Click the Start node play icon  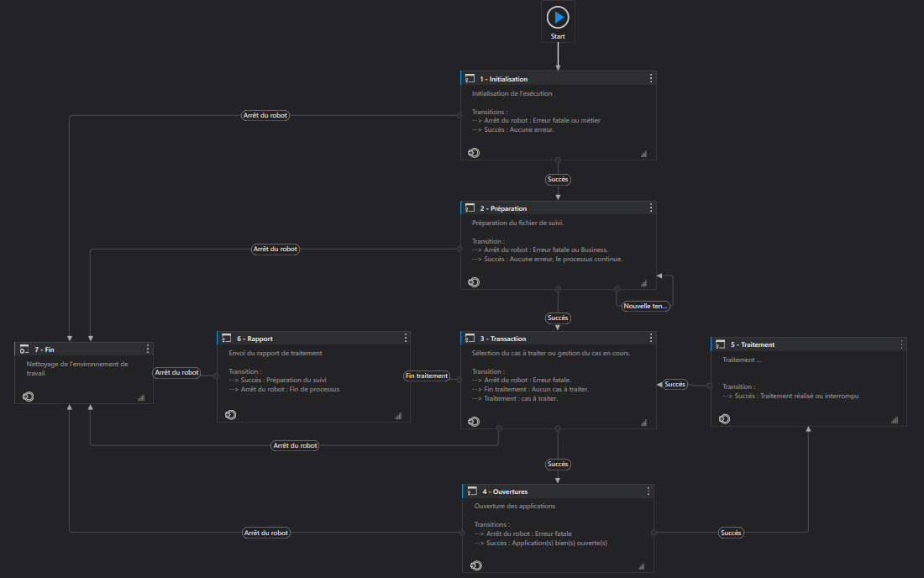558,17
